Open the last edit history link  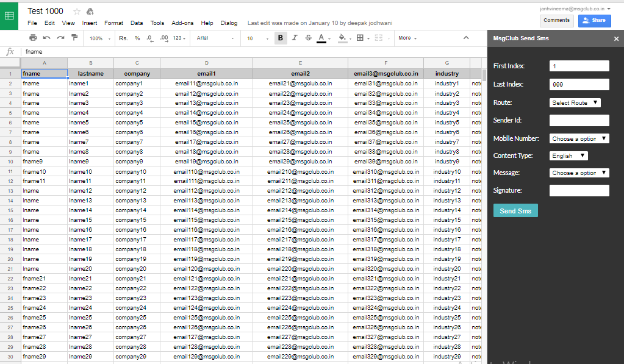(320, 23)
